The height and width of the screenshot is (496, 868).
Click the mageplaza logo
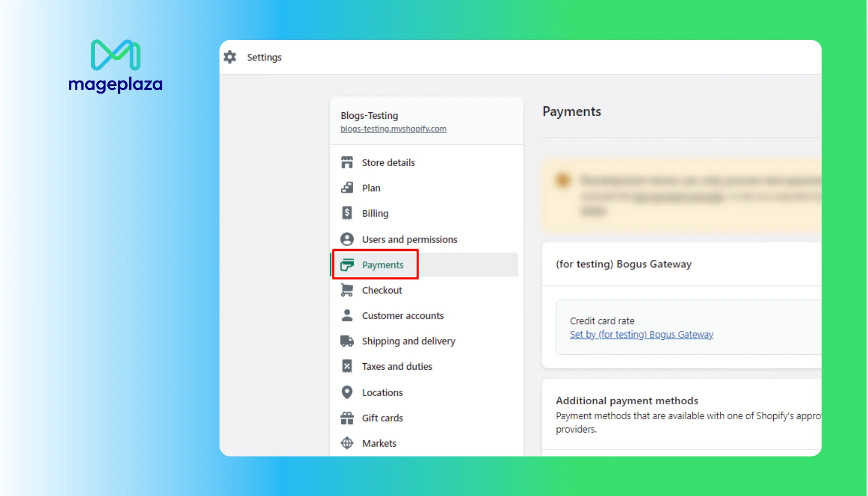coord(116,66)
